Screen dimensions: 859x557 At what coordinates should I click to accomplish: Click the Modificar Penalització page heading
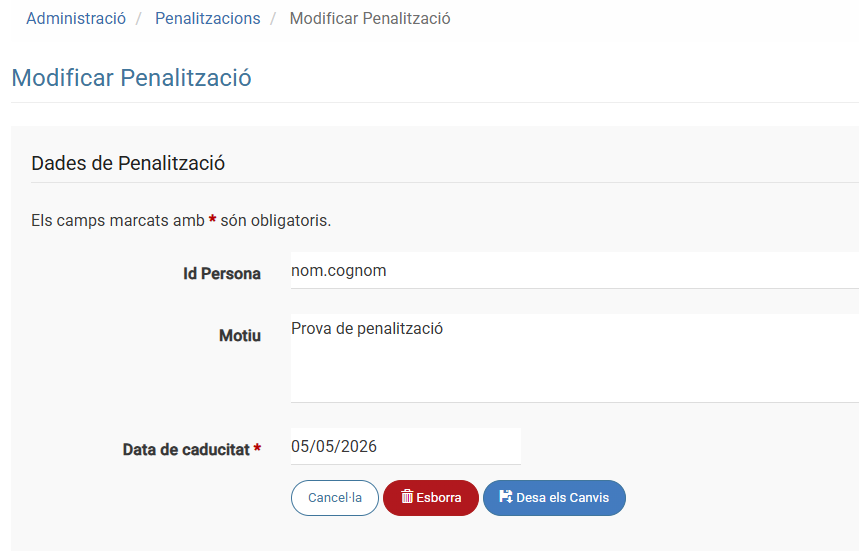(131, 78)
